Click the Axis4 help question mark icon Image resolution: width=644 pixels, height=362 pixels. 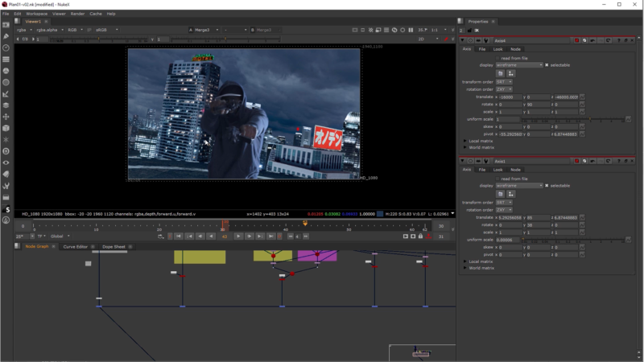coord(619,41)
